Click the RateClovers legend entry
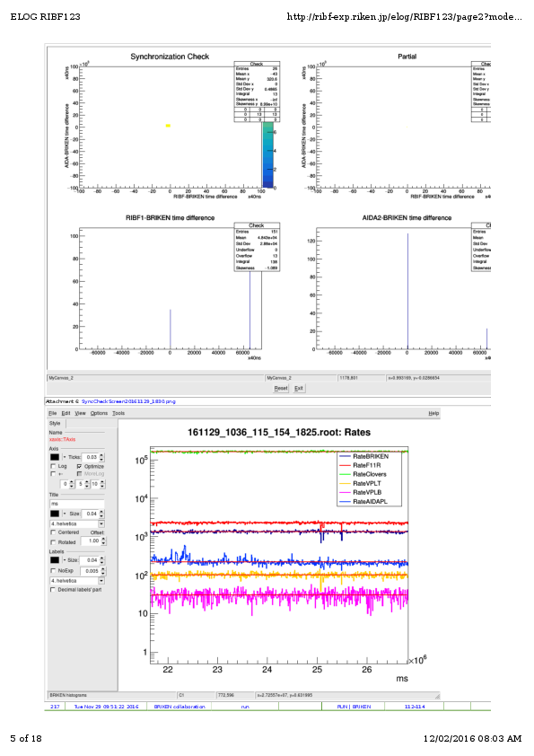This screenshot has width=534, height=756. pyautogui.click(x=370, y=474)
